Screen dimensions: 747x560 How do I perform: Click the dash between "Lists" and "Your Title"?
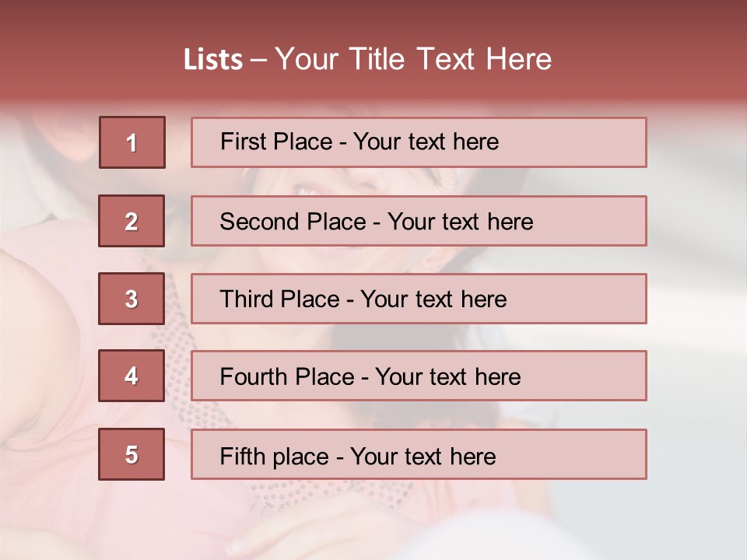[258, 60]
